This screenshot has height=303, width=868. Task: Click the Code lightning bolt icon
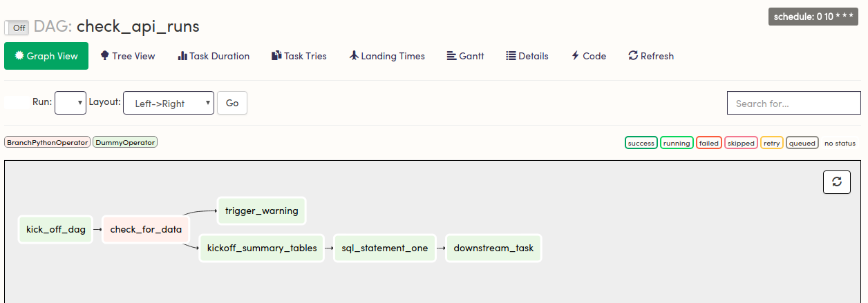575,56
